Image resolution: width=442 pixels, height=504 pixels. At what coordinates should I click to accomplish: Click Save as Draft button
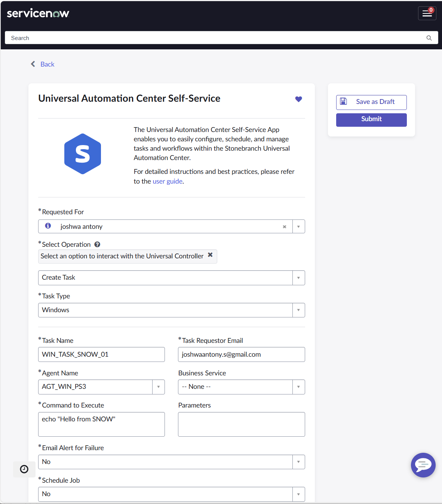coord(371,102)
